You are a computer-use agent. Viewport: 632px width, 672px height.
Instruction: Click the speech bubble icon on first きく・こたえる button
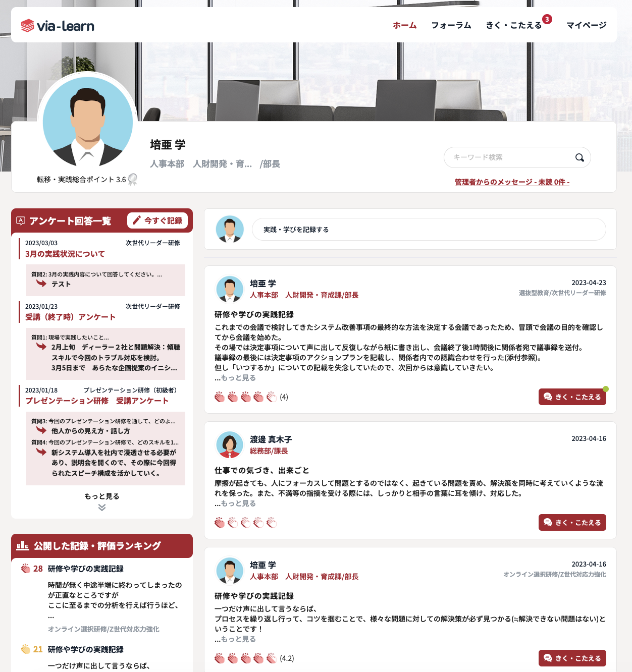point(548,397)
